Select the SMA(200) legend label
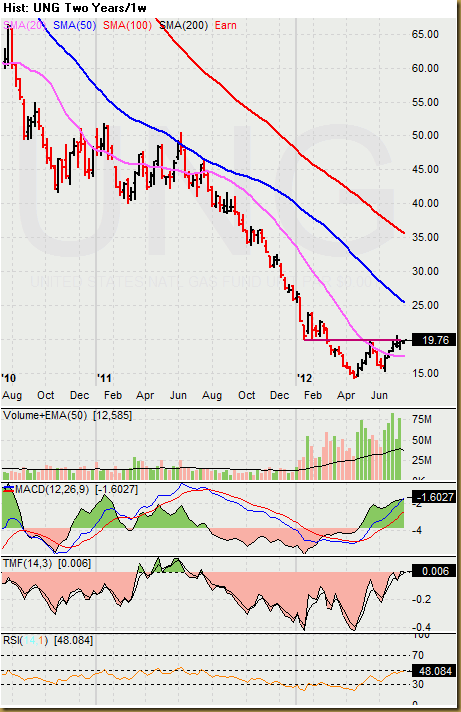Viewport: 461px width, 712px height. pos(184,25)
